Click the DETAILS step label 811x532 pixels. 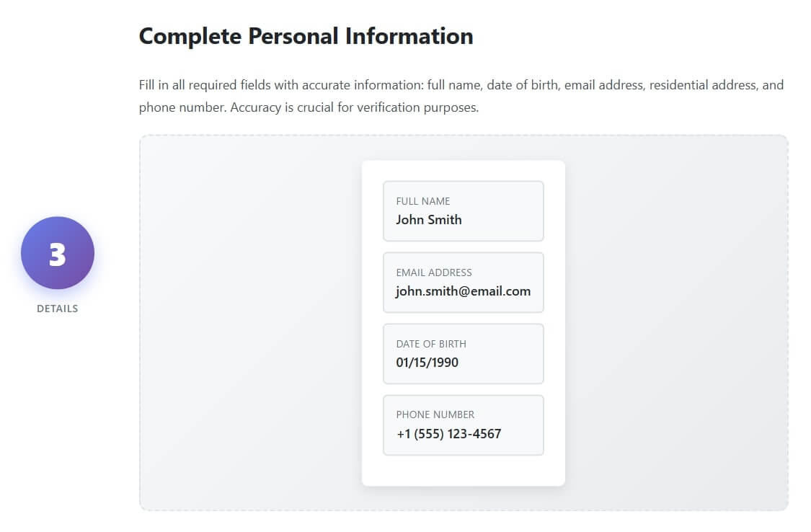point(58,309)
